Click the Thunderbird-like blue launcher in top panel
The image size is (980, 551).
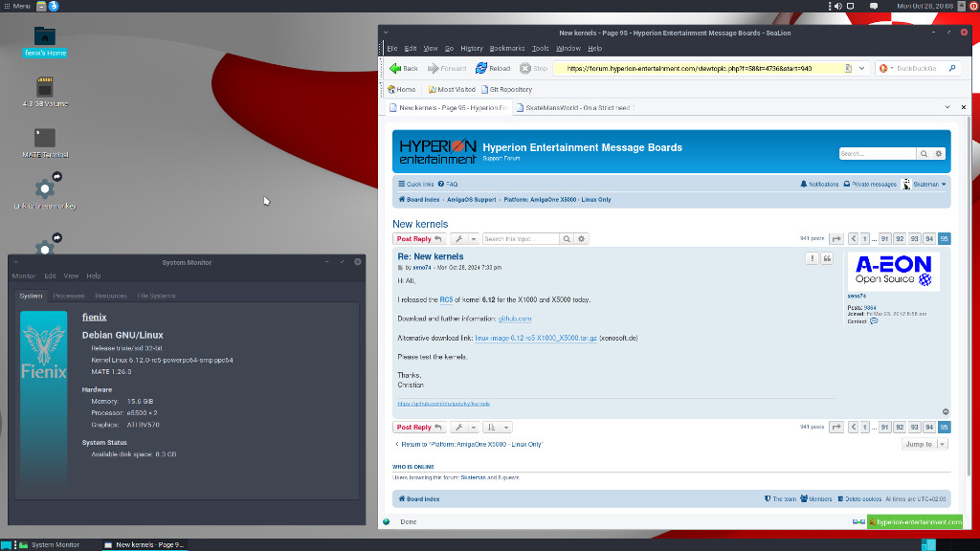[54, 6]
